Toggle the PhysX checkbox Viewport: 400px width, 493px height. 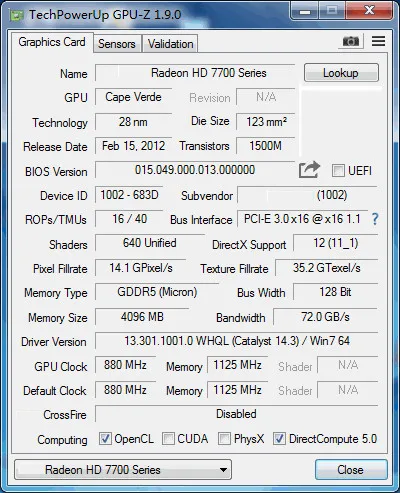[x=224, y=439]
